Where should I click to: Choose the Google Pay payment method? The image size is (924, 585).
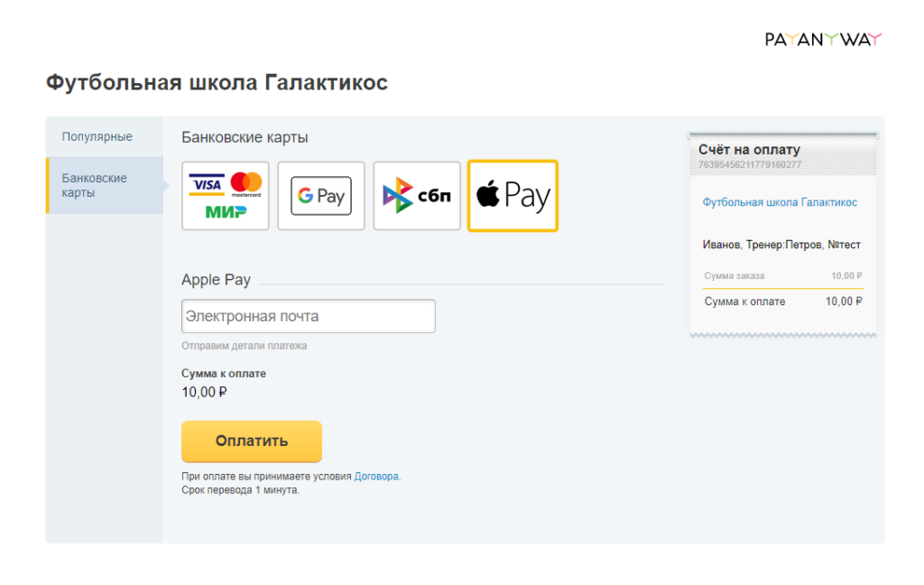[x=321, y=196]
